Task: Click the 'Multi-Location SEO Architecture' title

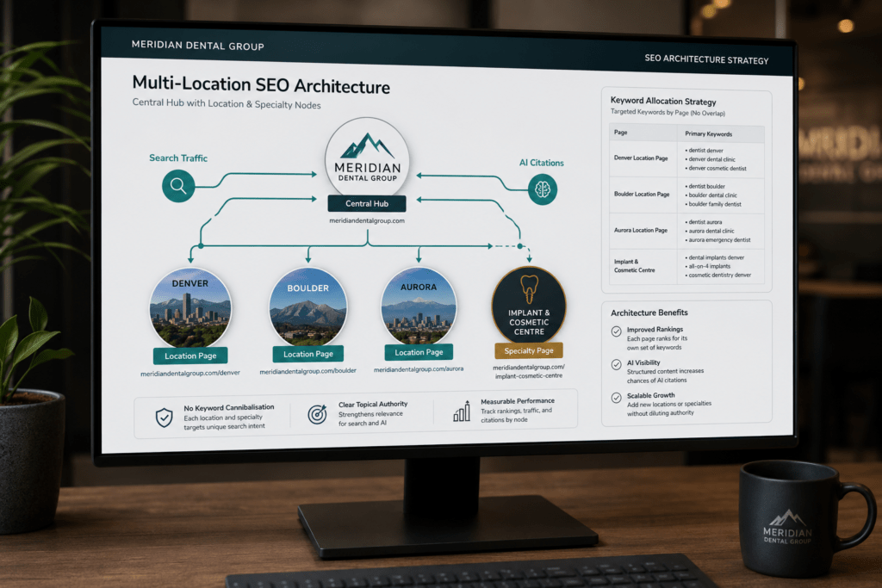Action: [261, 85]
